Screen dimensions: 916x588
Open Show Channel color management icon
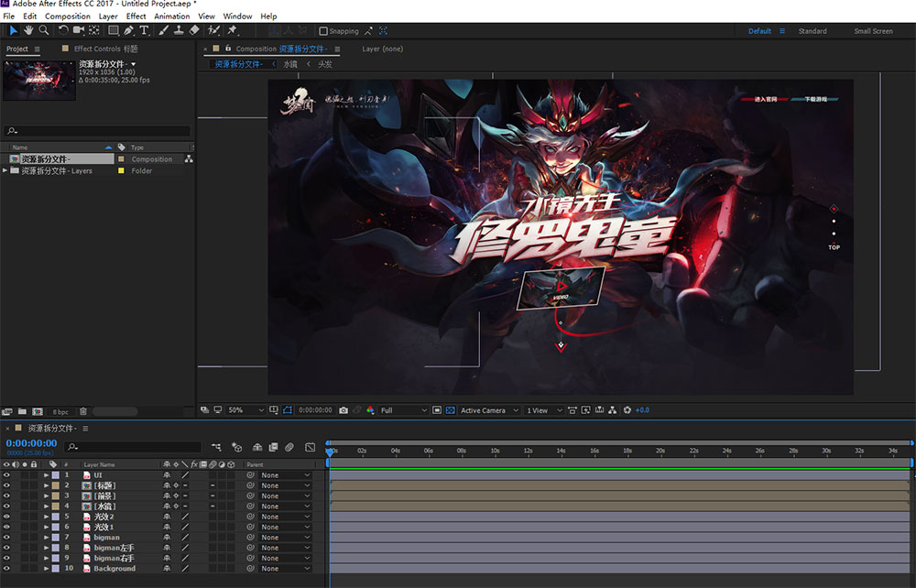point(370,410)
